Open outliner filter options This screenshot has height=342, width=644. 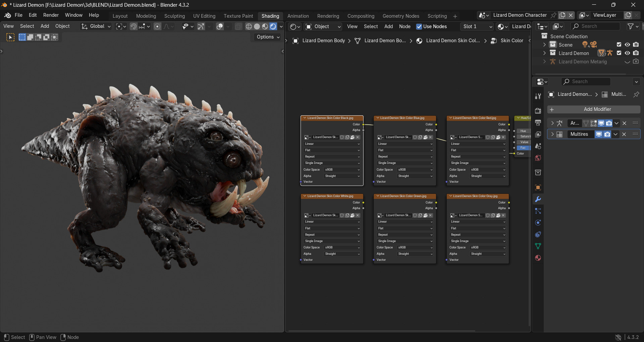coord(633,26)
